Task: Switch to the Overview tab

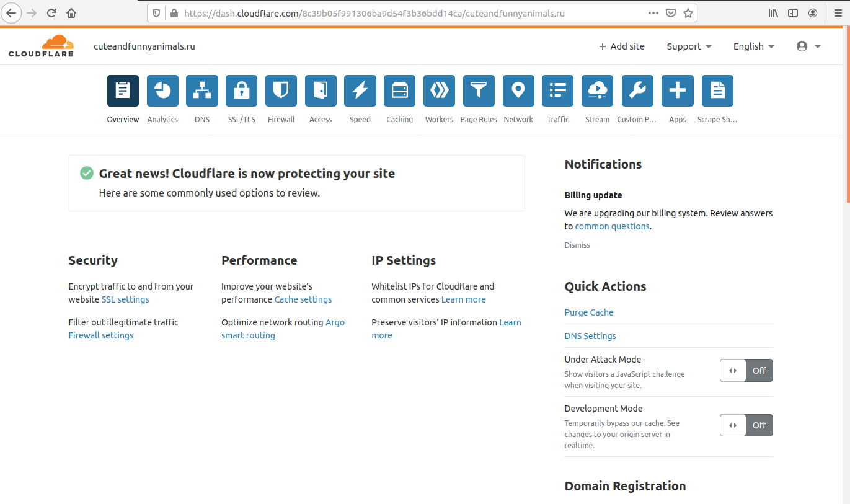Action: click(x=123, y=91)
